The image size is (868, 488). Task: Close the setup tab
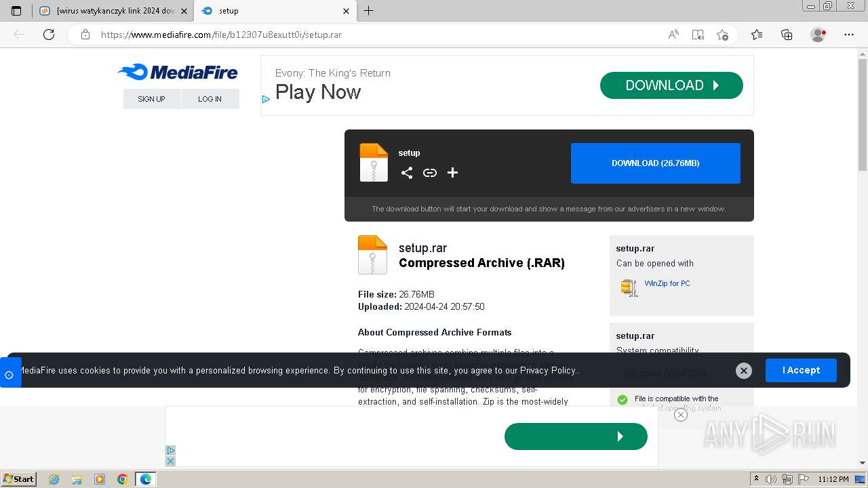click(347, 11)
